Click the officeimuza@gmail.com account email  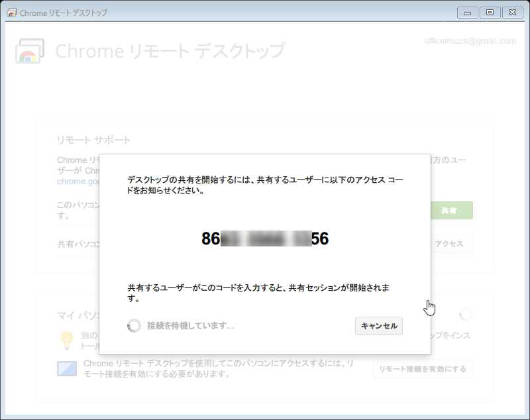[x=470, y=41]
